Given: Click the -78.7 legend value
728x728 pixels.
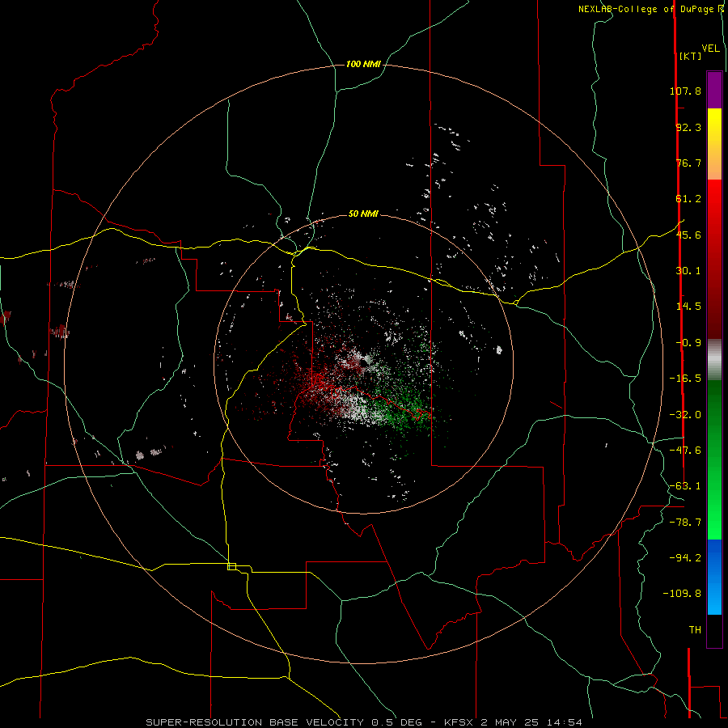Looking at the screenshot, I should point(685,523).
